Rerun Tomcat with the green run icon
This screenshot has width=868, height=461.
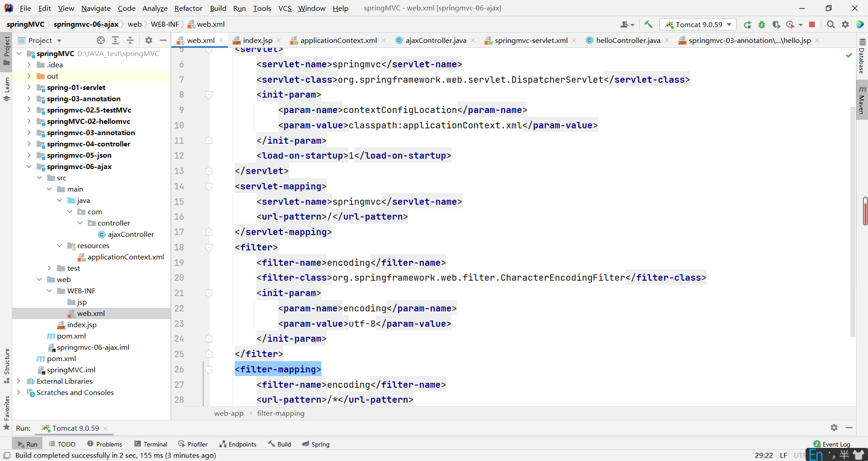[748, 24]
